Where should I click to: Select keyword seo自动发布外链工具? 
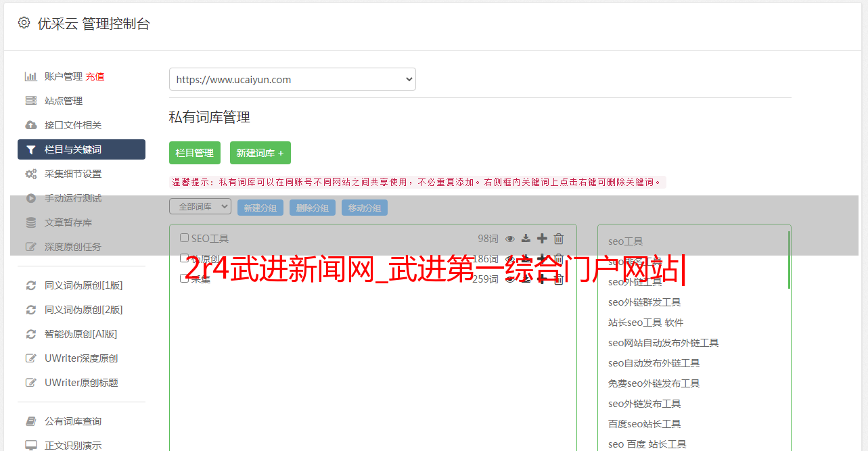pyautogui.click(x=654, y=363)
